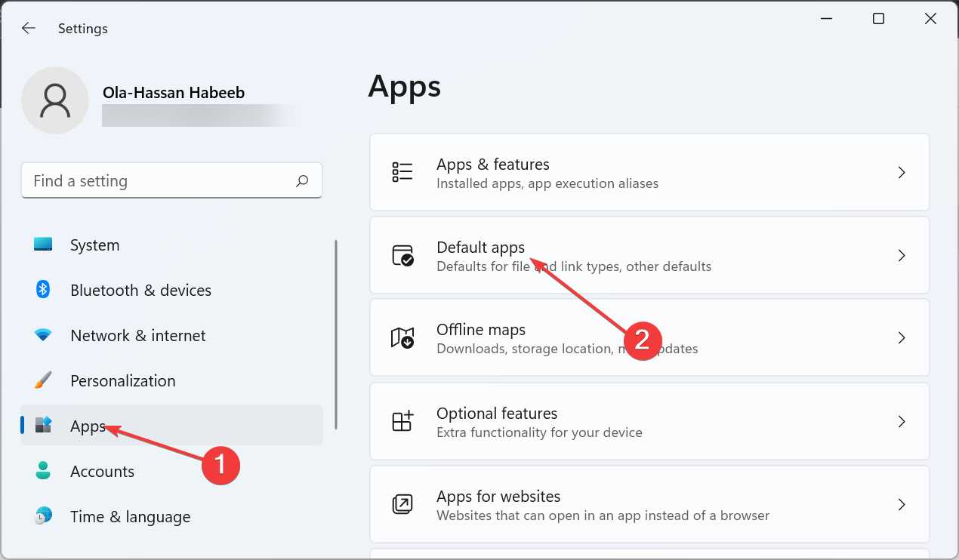The width and height of the screenshot is (959, 560).
Task: Open Default apps via its chevron
Action: [x=902, y=255]
